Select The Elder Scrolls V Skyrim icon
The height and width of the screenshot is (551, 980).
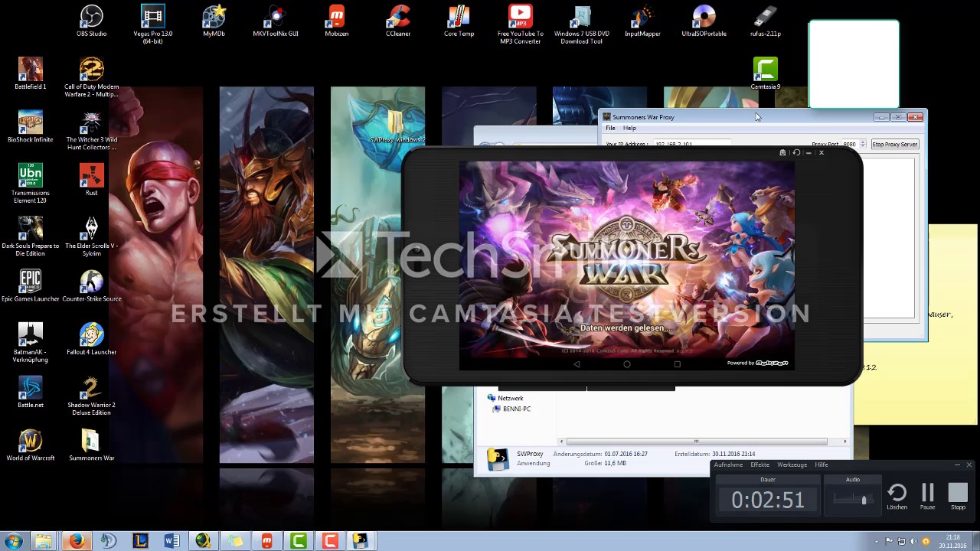coord(91,236)
